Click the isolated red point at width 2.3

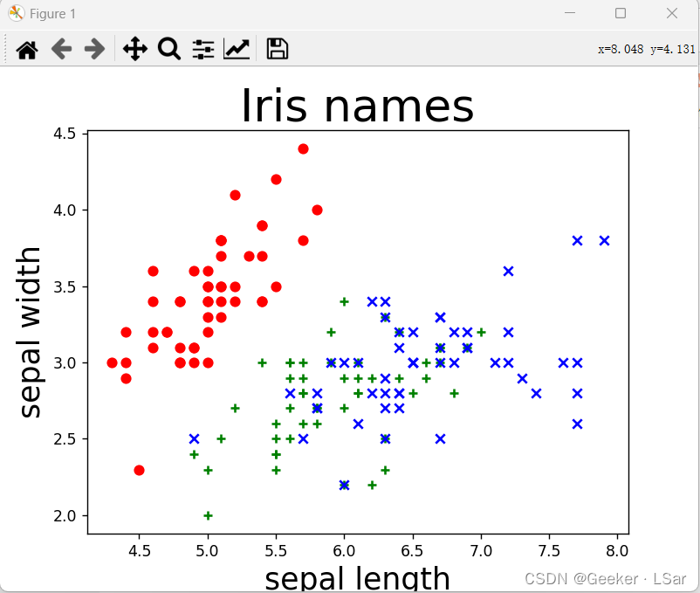[x=140, y=470]
